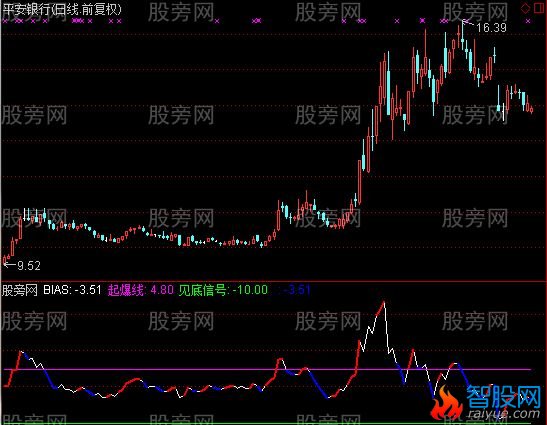Click the 起爆线: 4.80 indicator label

141,290
